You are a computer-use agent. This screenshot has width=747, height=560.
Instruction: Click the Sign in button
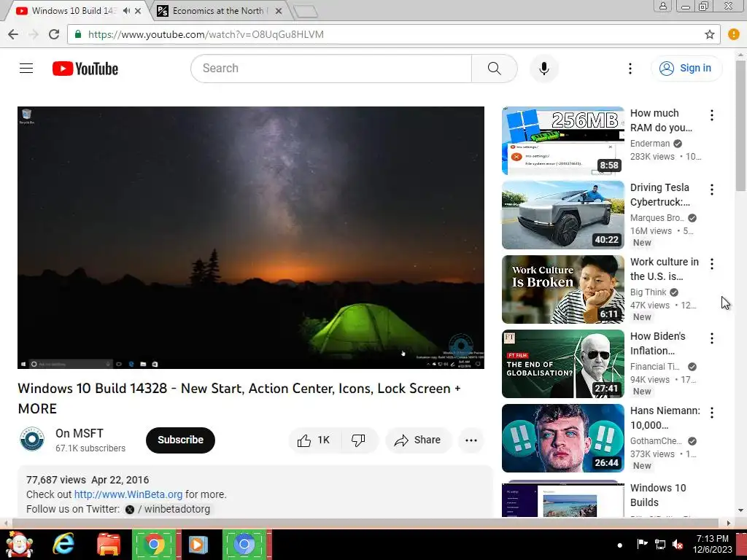click(x=686, y=68)
